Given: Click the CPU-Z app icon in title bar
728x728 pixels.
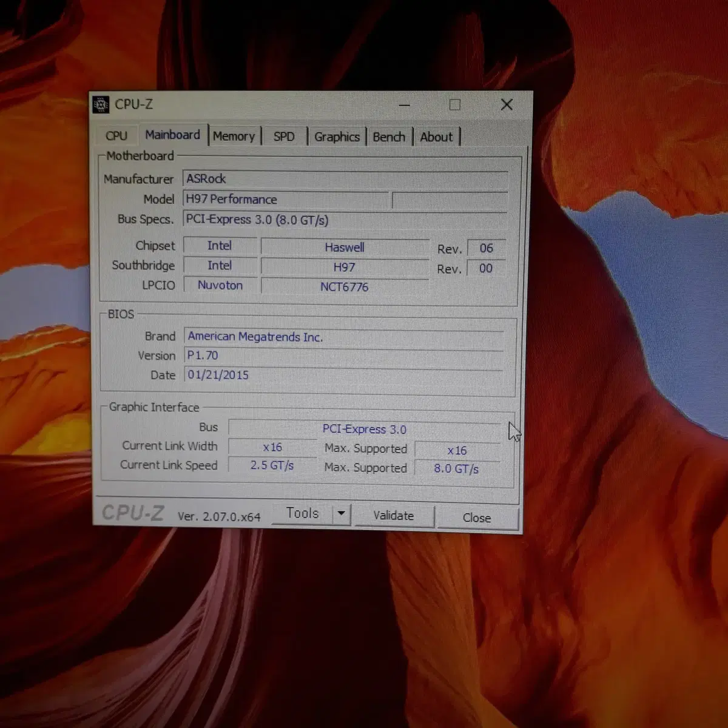Looking at the screenshot, I should tap(101, 104).
